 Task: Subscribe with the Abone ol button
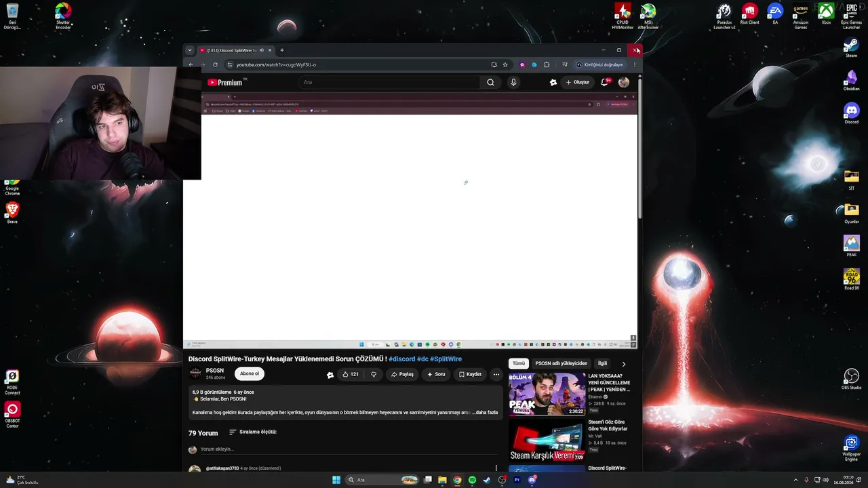[x=250, y=373]
